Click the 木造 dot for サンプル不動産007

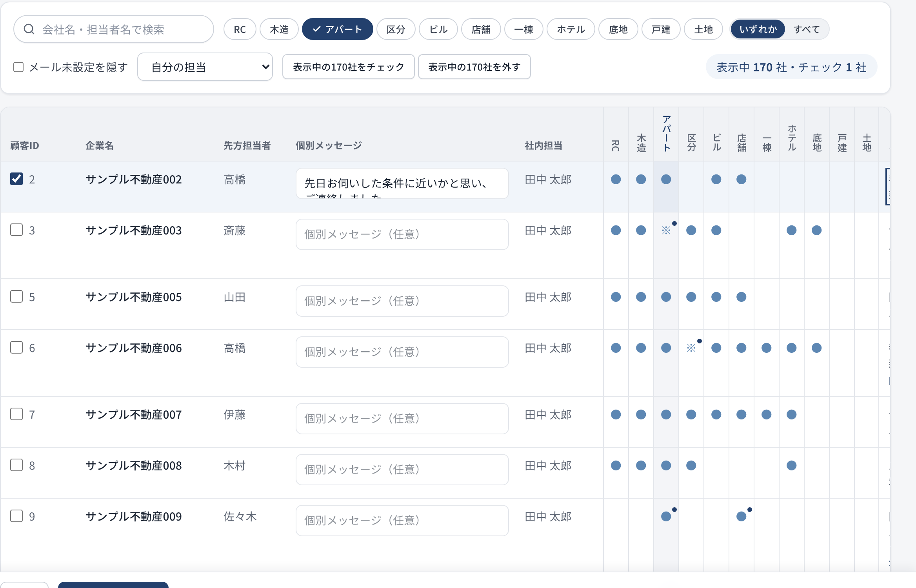641,414
